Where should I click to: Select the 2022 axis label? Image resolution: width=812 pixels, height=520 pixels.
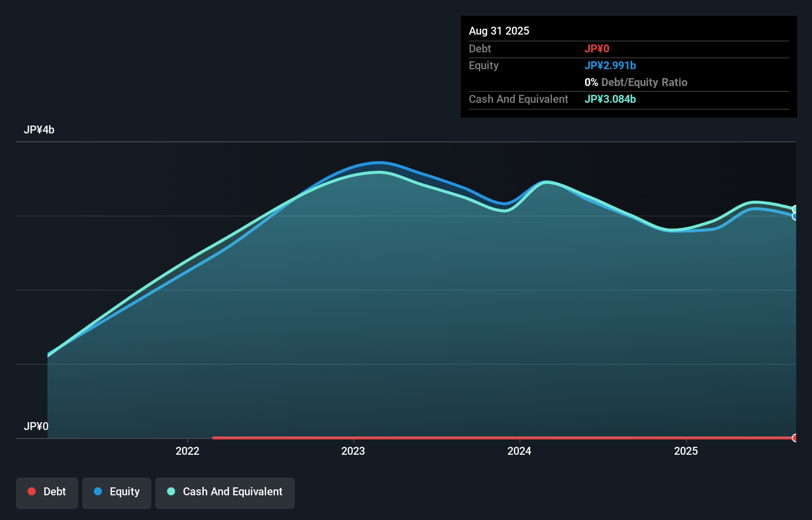pyautogui.click(x=187, y=451)
